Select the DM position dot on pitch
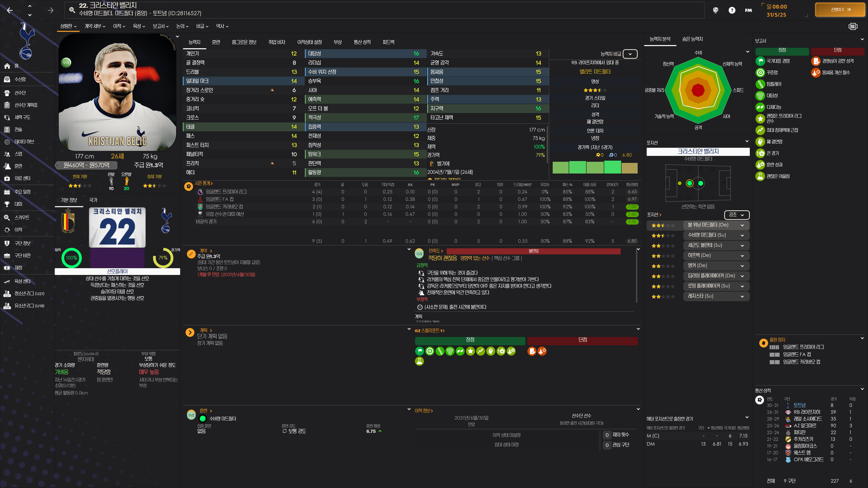This screenshot has height=488, width=868. [689, 183]
